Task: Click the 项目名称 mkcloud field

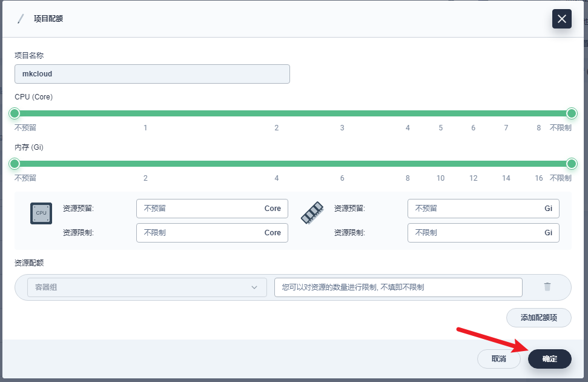Action: pos(152,74)
